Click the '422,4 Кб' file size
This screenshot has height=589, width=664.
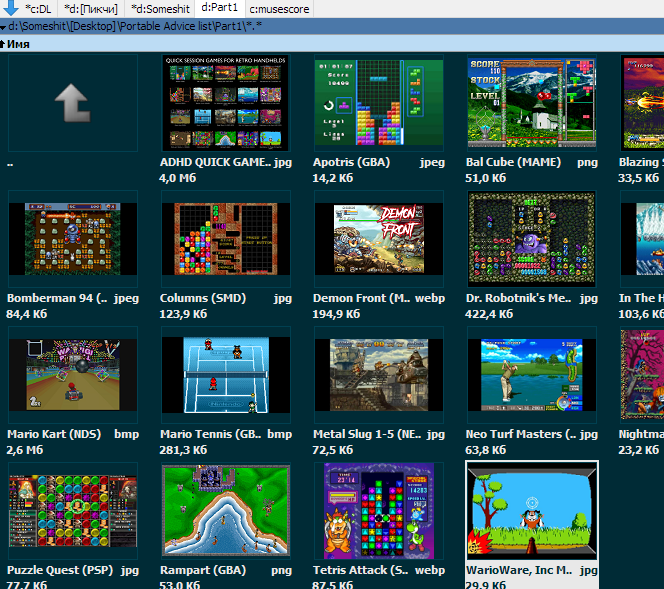coord(489,314)
